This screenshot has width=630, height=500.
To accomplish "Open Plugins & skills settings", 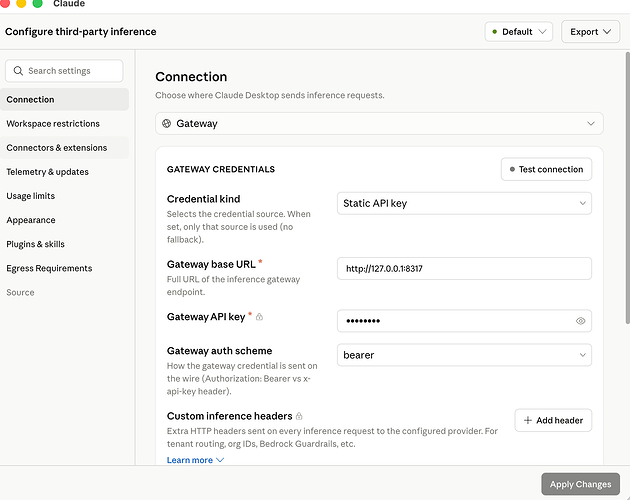I will pos(64,244).
